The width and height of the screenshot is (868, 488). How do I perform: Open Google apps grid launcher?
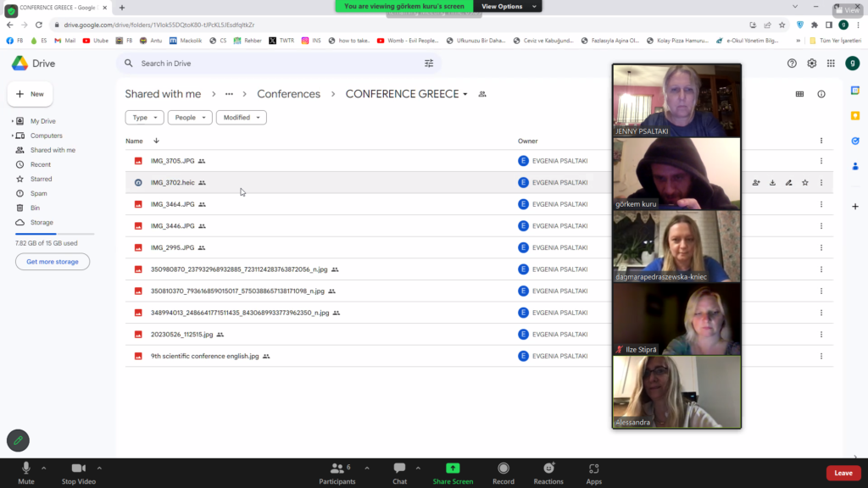click(x=831, y=64)
